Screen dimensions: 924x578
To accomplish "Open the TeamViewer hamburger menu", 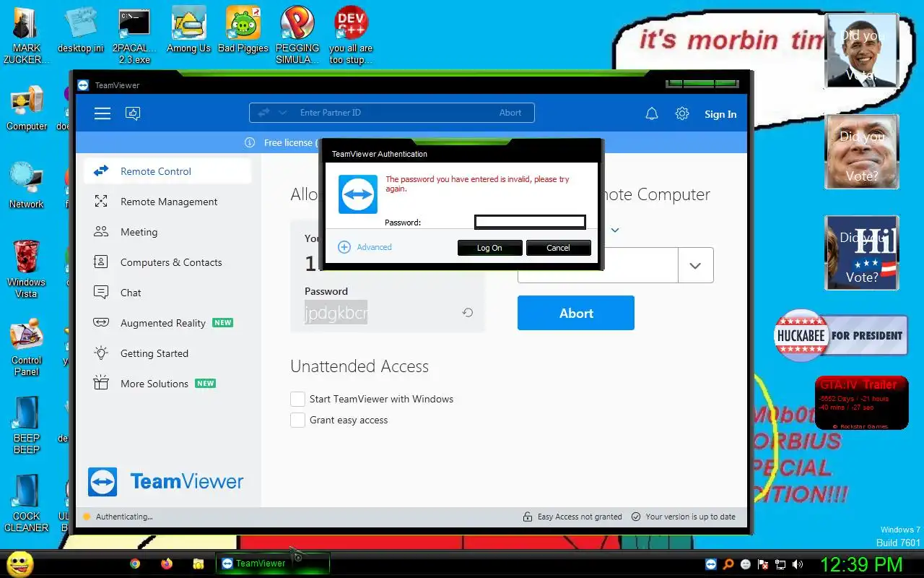I will 103,113.
